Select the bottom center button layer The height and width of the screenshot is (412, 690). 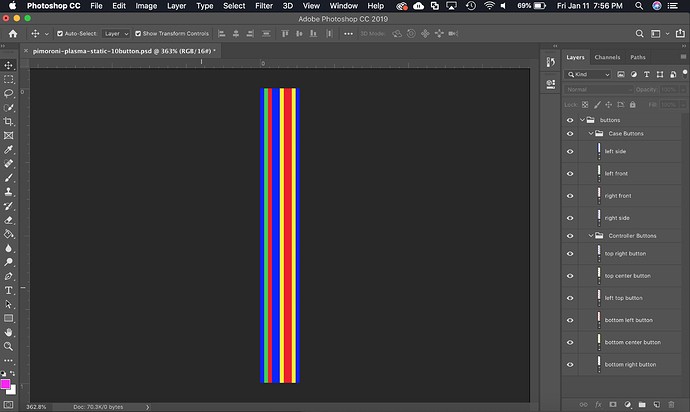tap(630, 342)
